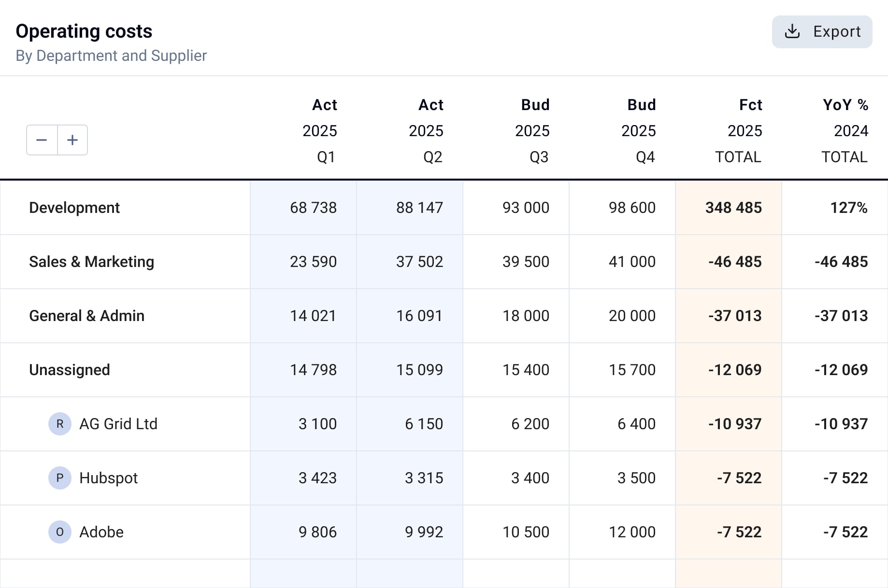Click Development forecast total 348 485 cell
The image size is (888, 588).
tap(733, 208)
